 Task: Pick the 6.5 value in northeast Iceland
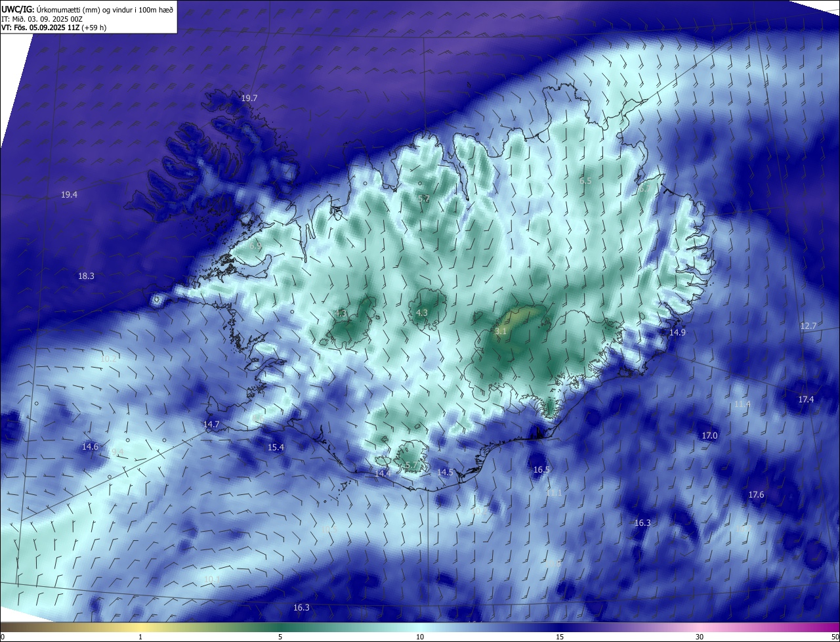[585, 181]
